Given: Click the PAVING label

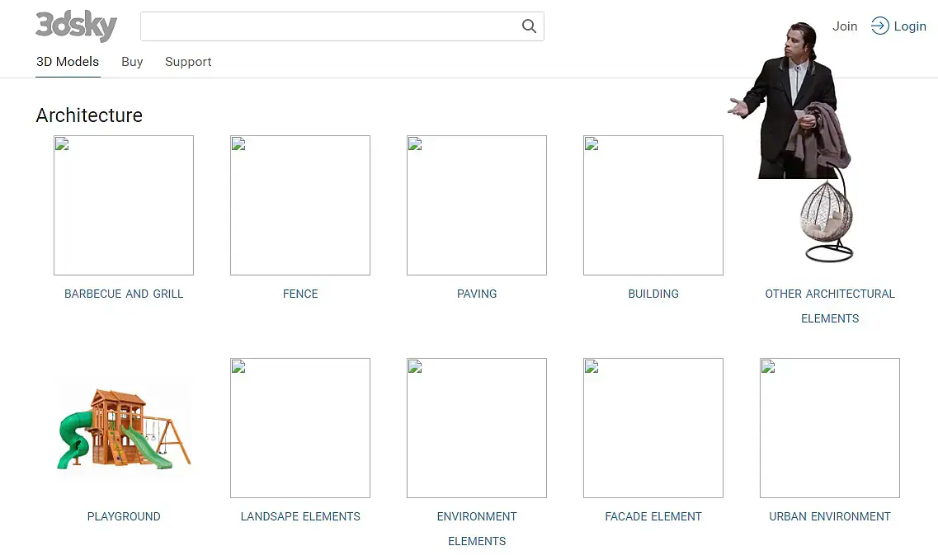Looking at the screenshot, I should 477,294.
